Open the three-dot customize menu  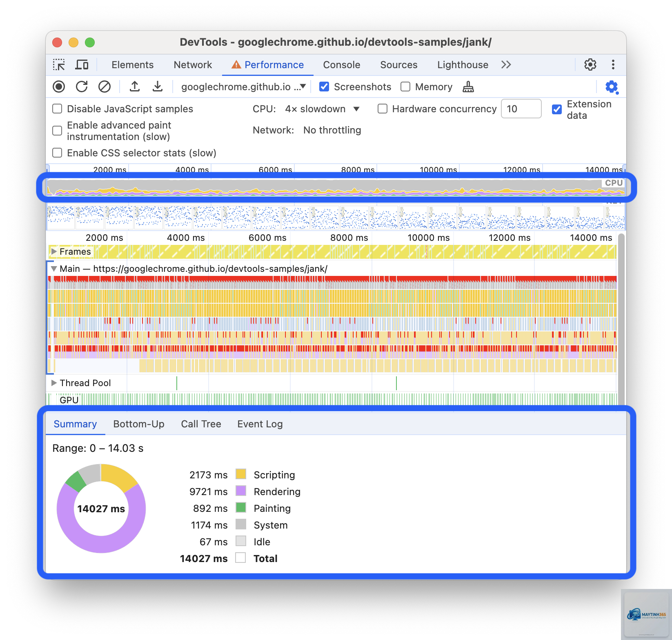click(613, 64)
